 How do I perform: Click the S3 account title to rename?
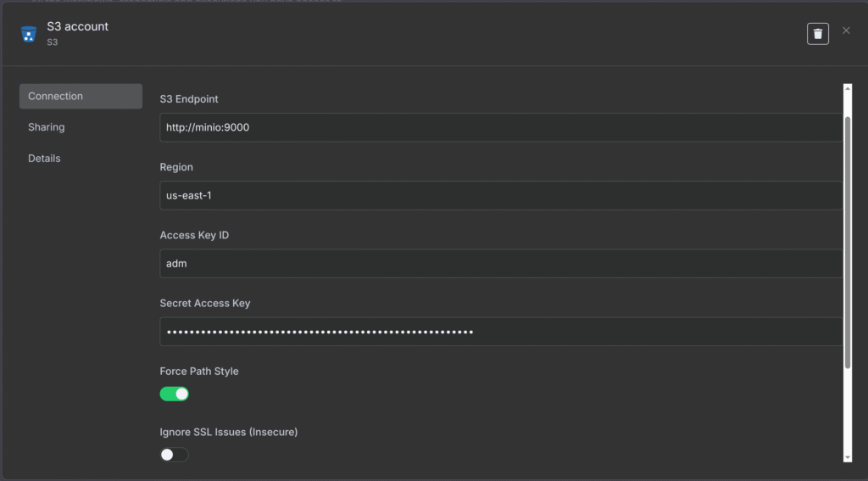[x=77, y=26]
